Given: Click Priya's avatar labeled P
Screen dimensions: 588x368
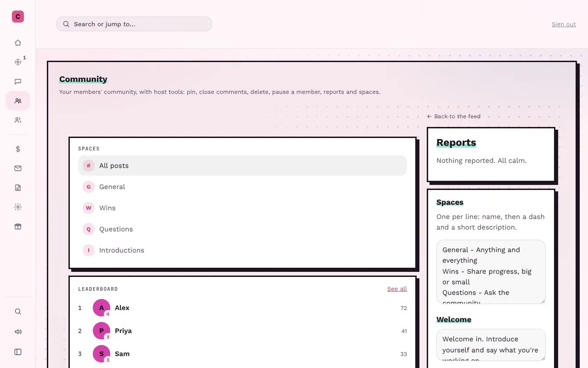Looking at the screenshot, I should 102,331.
